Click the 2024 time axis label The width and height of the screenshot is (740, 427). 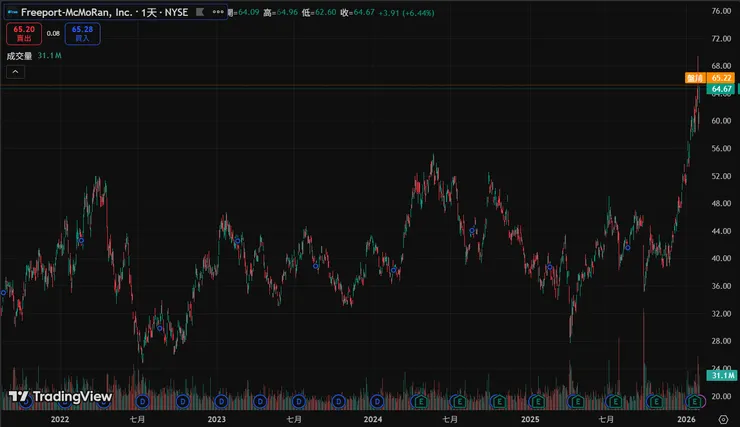tap(373, 419)
